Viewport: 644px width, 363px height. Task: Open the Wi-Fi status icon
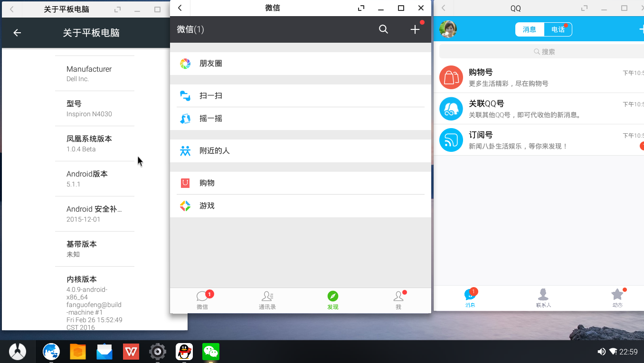(613, 352)
